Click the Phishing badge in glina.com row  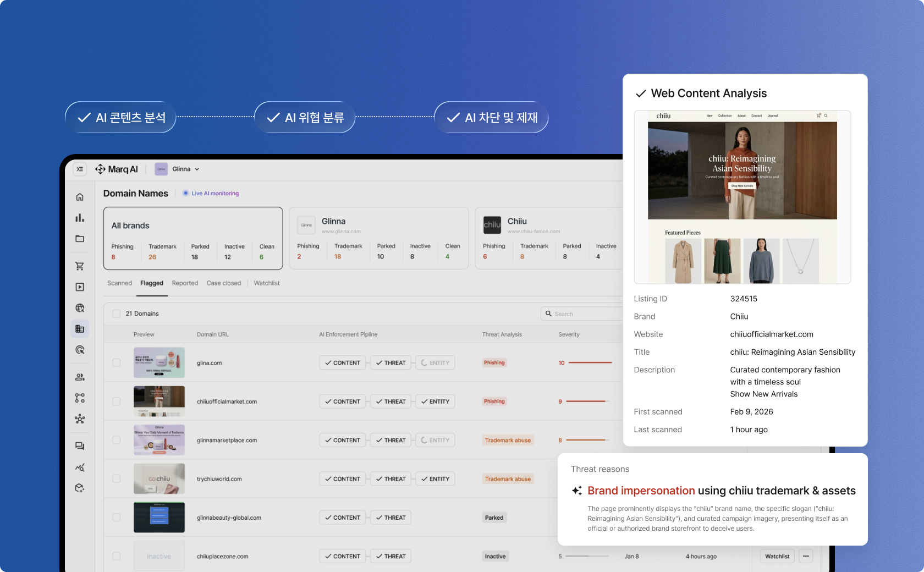(494, 362)
